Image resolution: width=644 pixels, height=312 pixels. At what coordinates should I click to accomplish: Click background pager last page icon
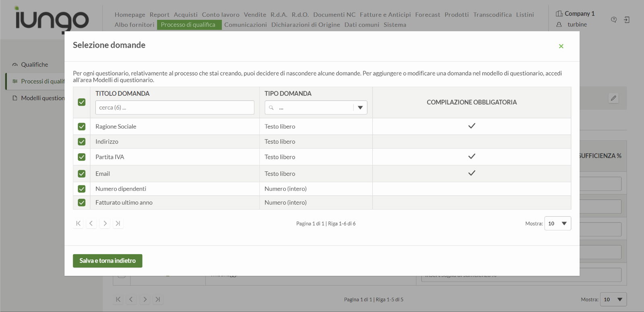[158, 299]
